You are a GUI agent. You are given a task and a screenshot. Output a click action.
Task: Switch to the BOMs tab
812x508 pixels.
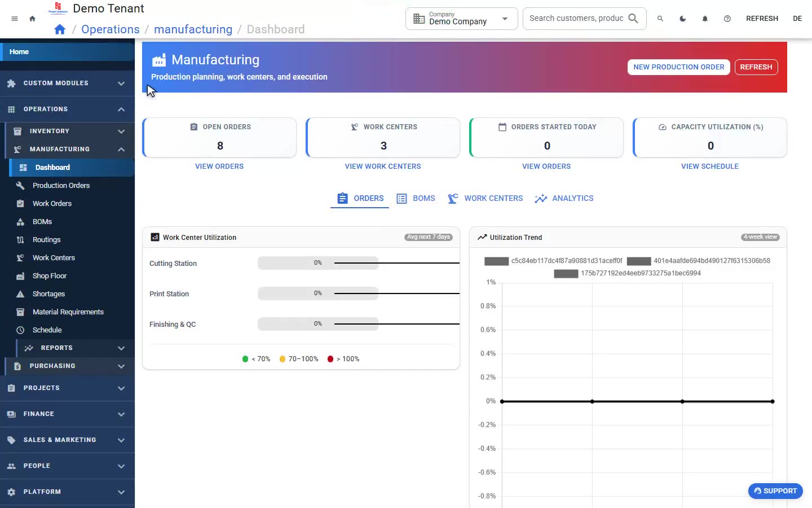[416, 198]
